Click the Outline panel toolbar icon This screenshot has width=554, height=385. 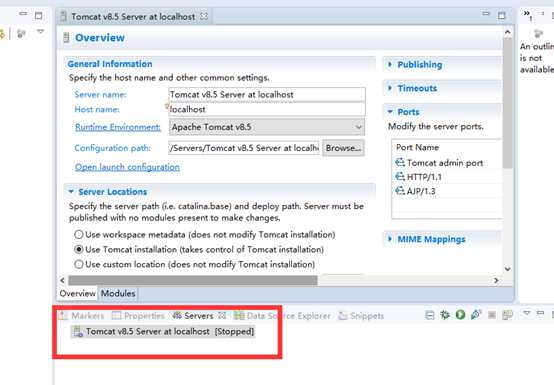pos(538,33)
